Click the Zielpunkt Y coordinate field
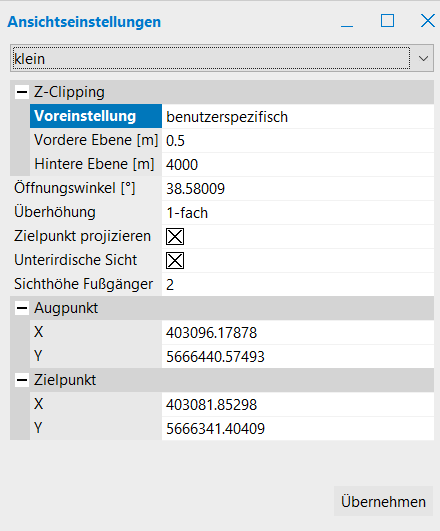Screen dimensions: 440x531 pos(298,429)
